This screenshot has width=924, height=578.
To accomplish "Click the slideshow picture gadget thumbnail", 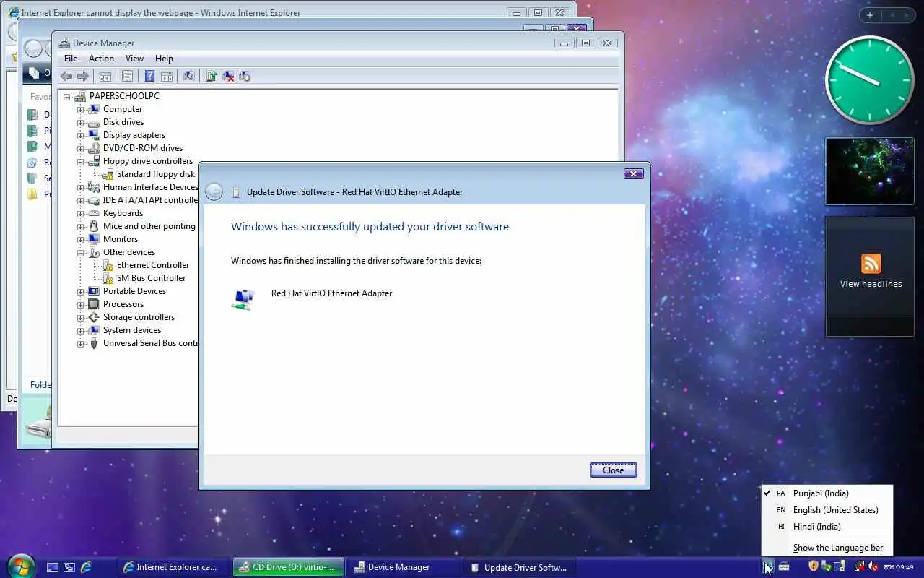I will coord(870,171).
